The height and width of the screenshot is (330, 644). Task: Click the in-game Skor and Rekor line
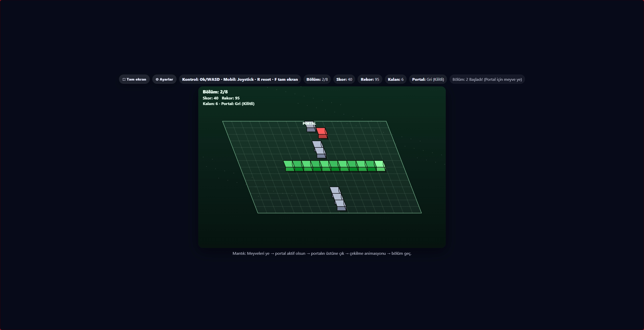click(x=221, y=98)
